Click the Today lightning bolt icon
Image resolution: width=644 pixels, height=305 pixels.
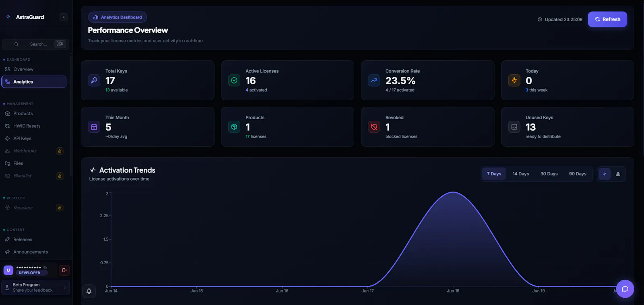pos(514,80)
